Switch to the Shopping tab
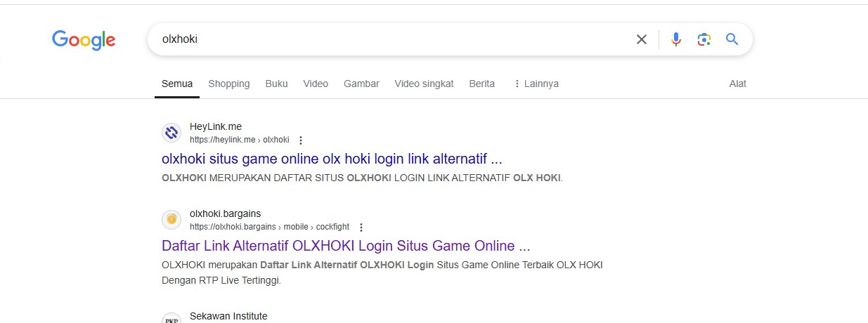Image resolution: width=868 pixels, height=323 pixels. tap(229, 84)
